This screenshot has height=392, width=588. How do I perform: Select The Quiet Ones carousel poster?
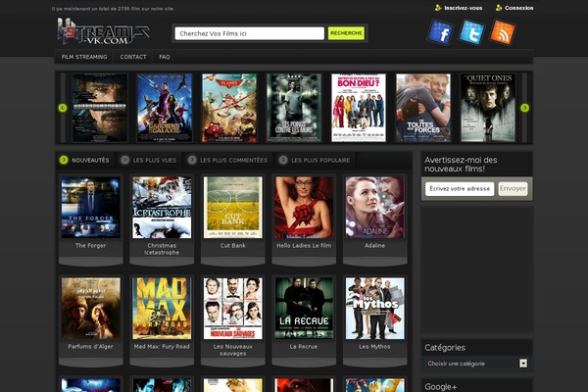(x=488, y=108)
